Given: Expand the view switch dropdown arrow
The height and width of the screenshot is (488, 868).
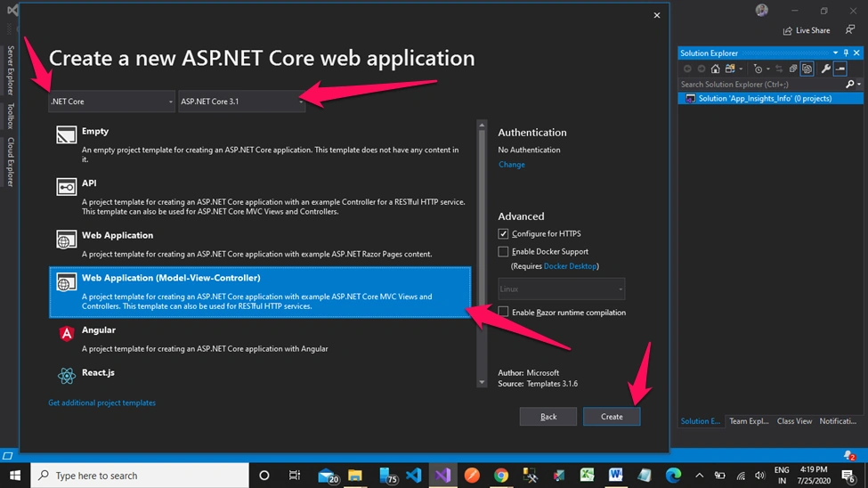Looking at the screenshot, I should tap(741, 69).
